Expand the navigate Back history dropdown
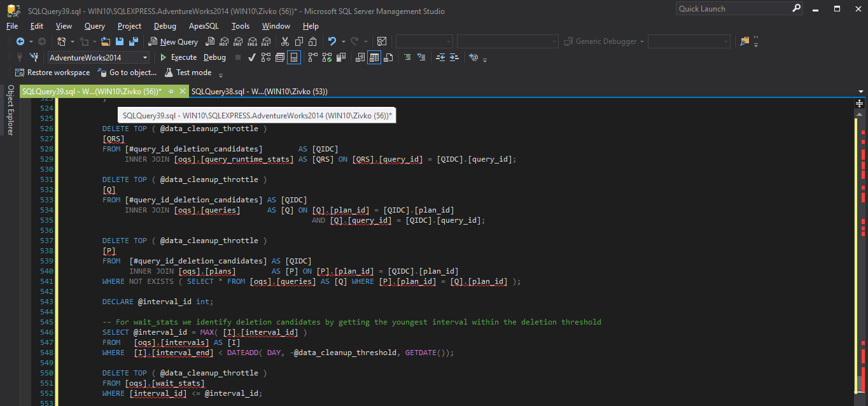Viewport: 868px width, 406px height. 31,41
